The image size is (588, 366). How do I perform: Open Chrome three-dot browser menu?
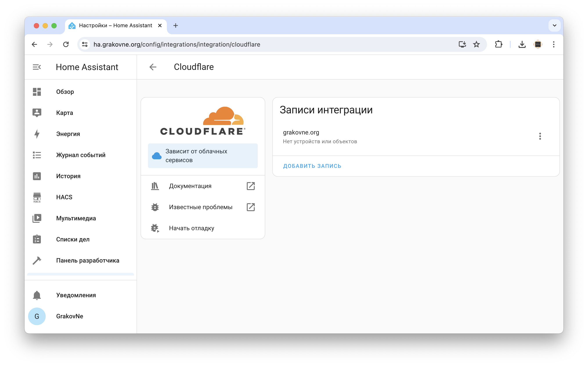click(553, 44)
